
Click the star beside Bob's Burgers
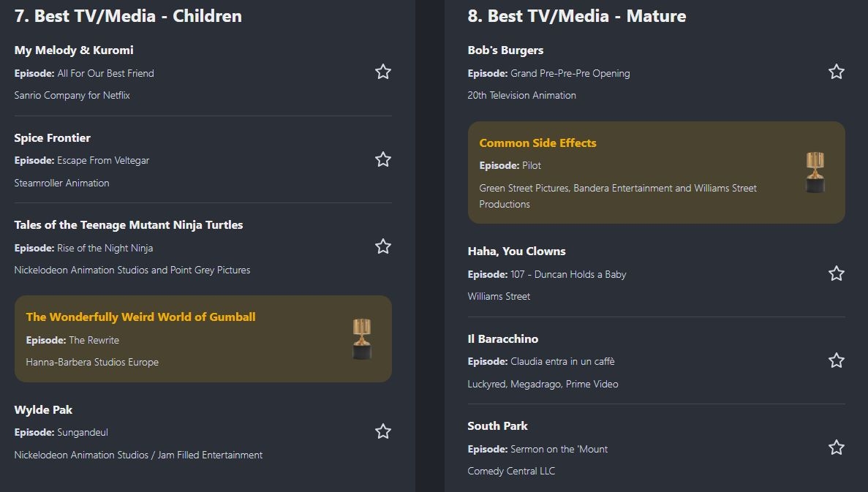click(x=837, y=72)
